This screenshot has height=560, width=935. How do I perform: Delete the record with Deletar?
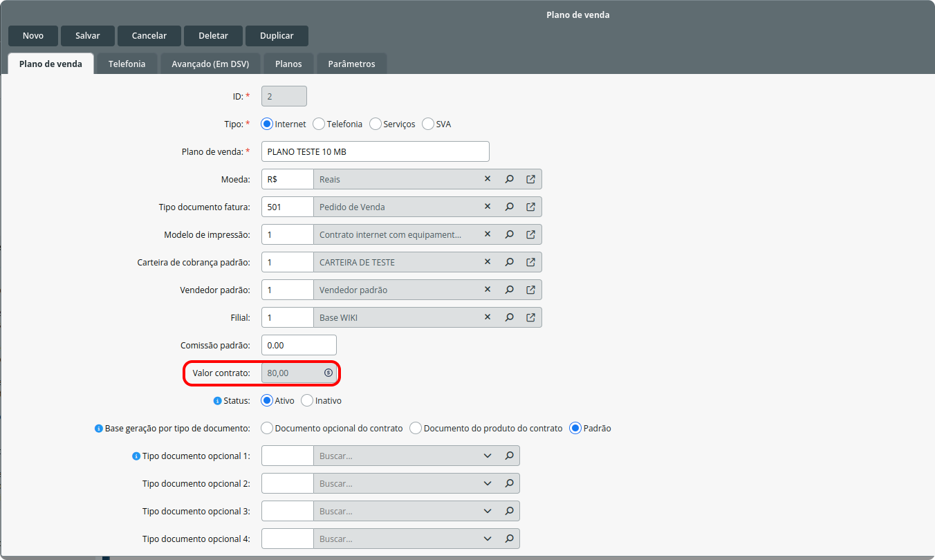tap(213, 36)
